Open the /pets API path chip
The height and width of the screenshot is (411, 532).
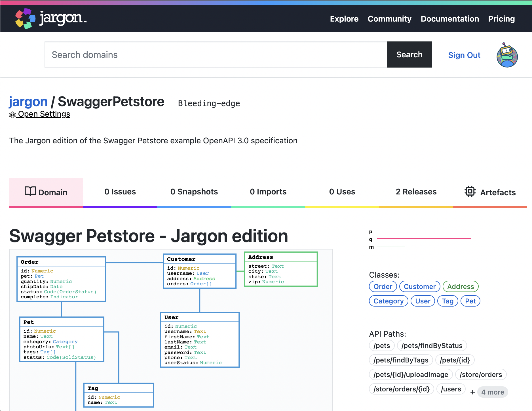(382, 345)
